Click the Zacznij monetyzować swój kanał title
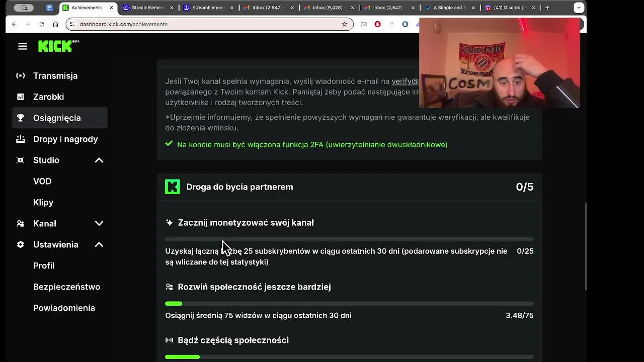 point(246,223)
